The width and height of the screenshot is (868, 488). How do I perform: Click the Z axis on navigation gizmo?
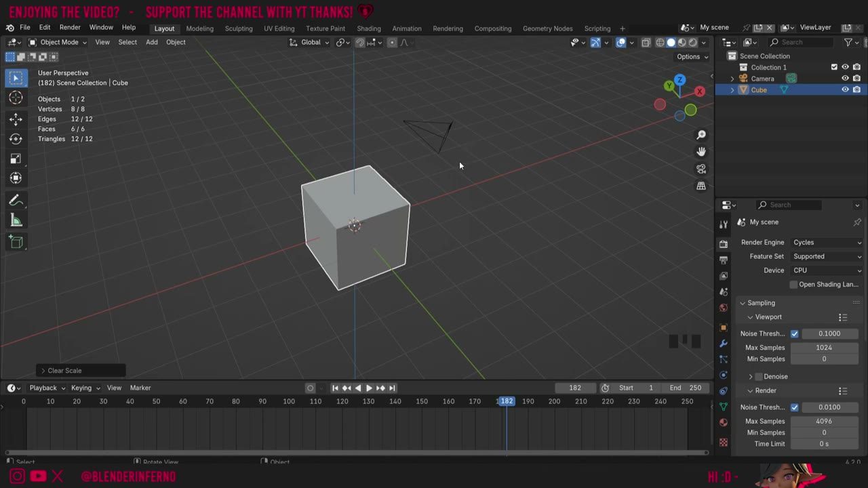tap(679, 80)
